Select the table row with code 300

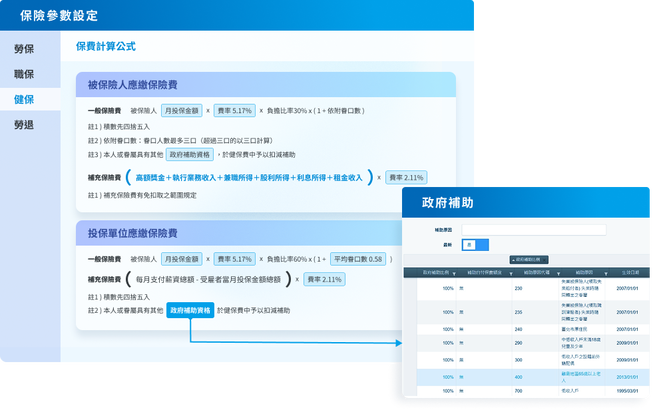click(x=533, y=360)
